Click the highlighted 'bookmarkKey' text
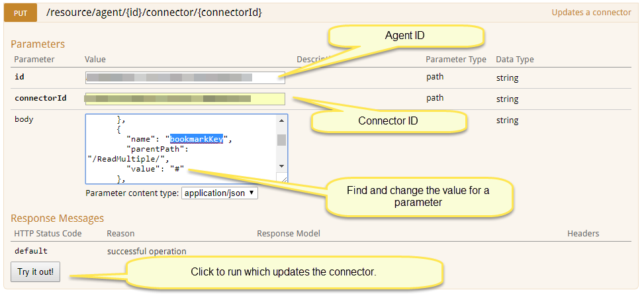The image size is (644, 294). click(196, 139)
